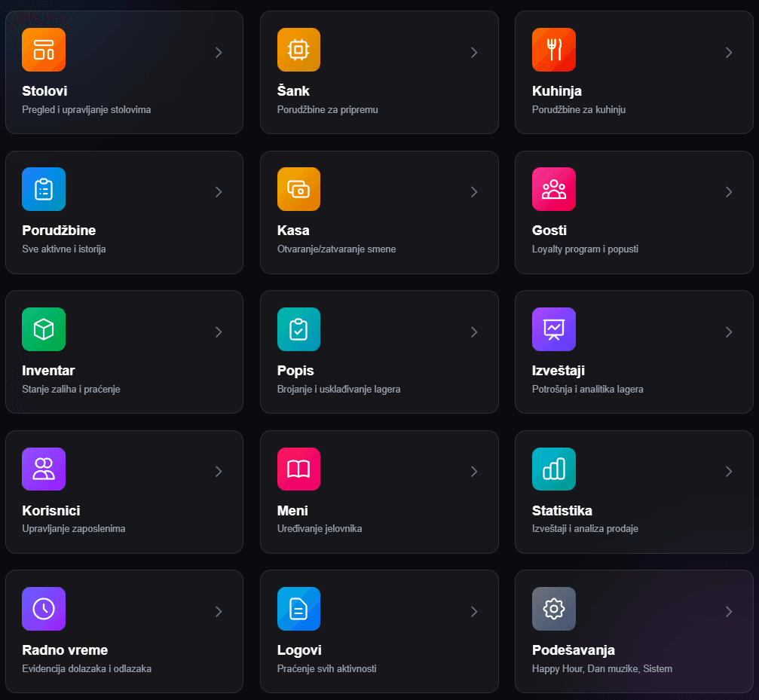Click 'Otvaranje/zatvaranje smene' Kasa description
This screenshot has height=700, width=759.
[x=336, y=249]
